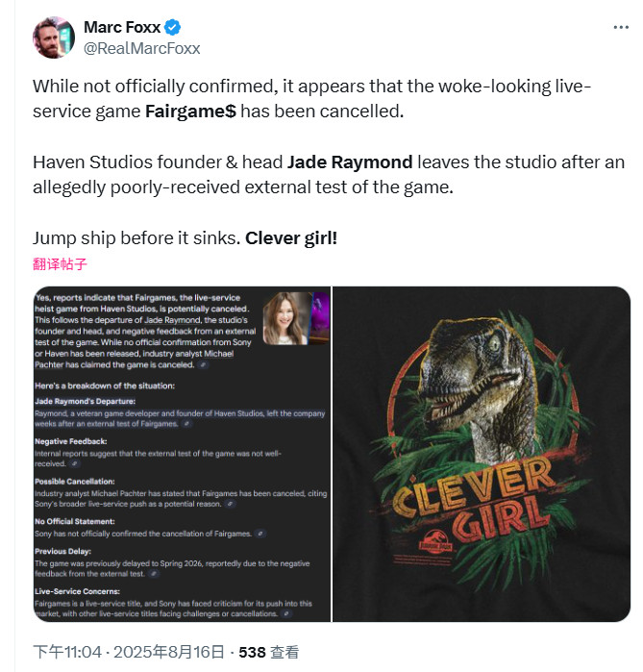
Task: Open Marc Foxx's profile avatar
Action: coord(54,37)
